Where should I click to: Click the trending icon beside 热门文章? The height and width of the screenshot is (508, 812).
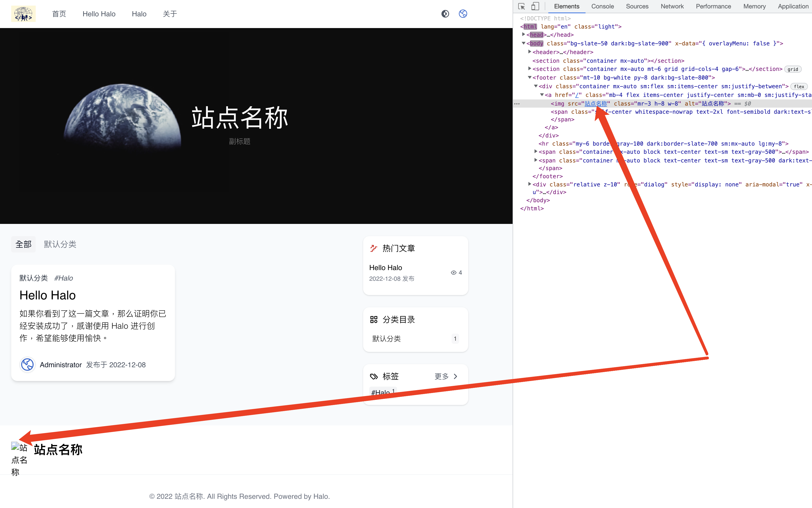374,248
